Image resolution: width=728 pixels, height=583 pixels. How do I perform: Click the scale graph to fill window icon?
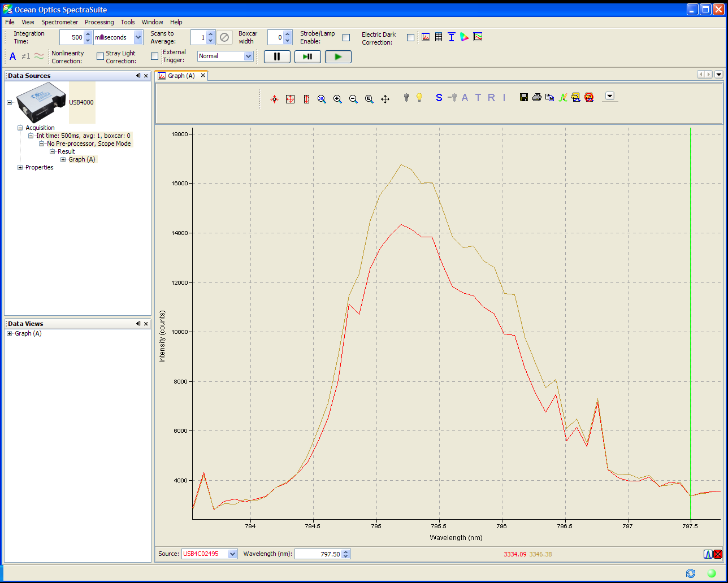point(290,99)
